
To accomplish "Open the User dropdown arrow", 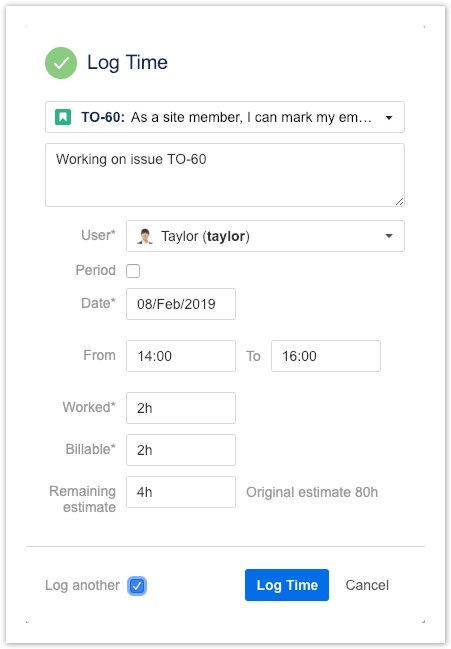I will pos(389,236).
